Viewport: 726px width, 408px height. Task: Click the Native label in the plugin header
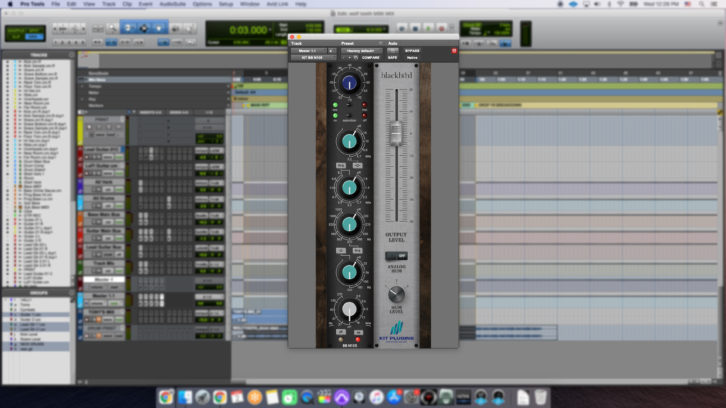click(412, 57)
